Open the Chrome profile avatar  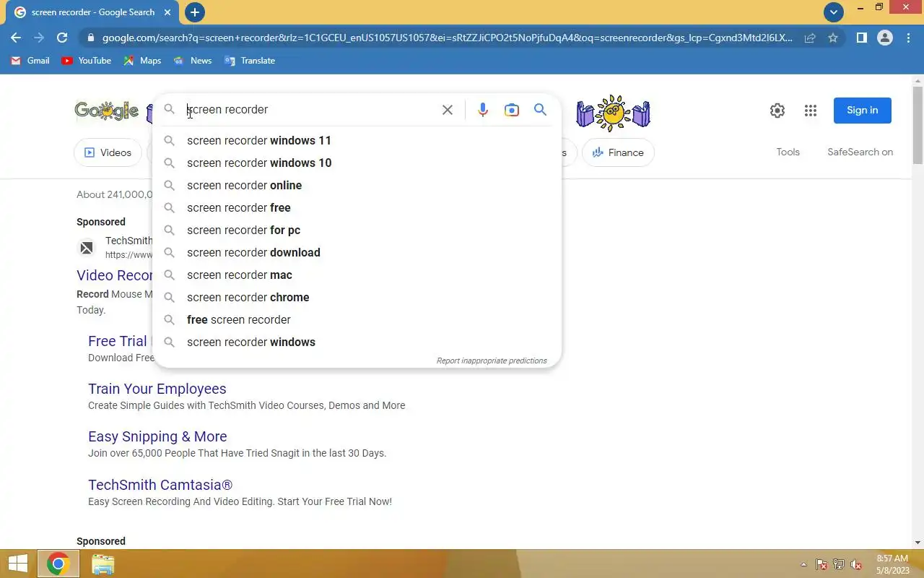pos(884,38)
